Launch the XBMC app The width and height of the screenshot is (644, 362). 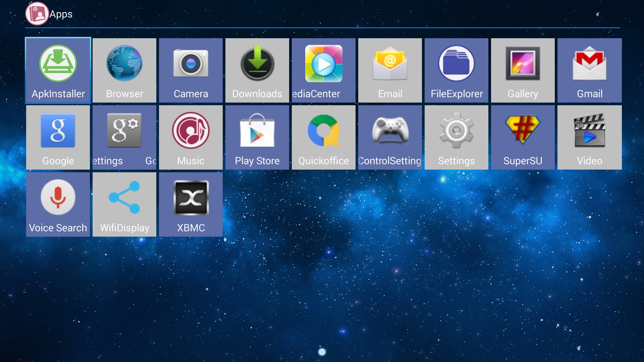click(191, 204)
